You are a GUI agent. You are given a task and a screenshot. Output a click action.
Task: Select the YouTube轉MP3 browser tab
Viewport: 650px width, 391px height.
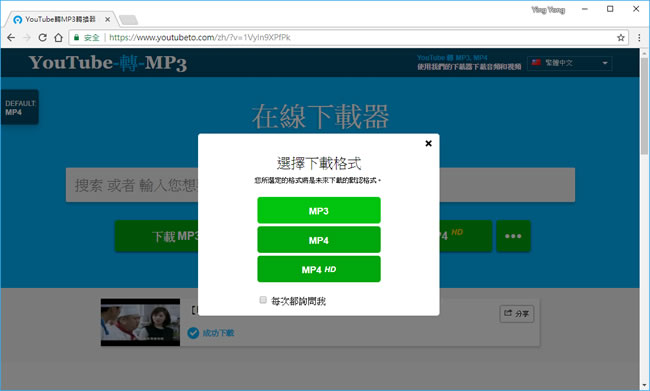60,19
